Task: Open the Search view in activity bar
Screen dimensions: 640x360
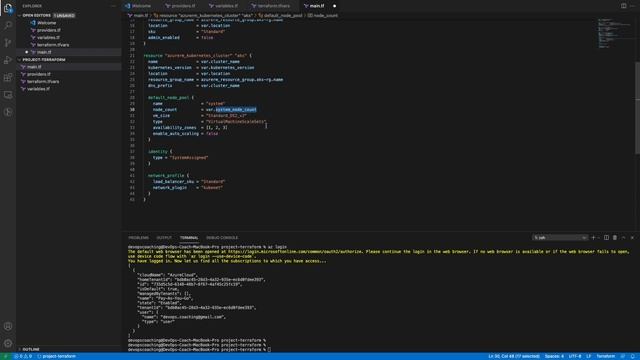Action: click(8, 25)
